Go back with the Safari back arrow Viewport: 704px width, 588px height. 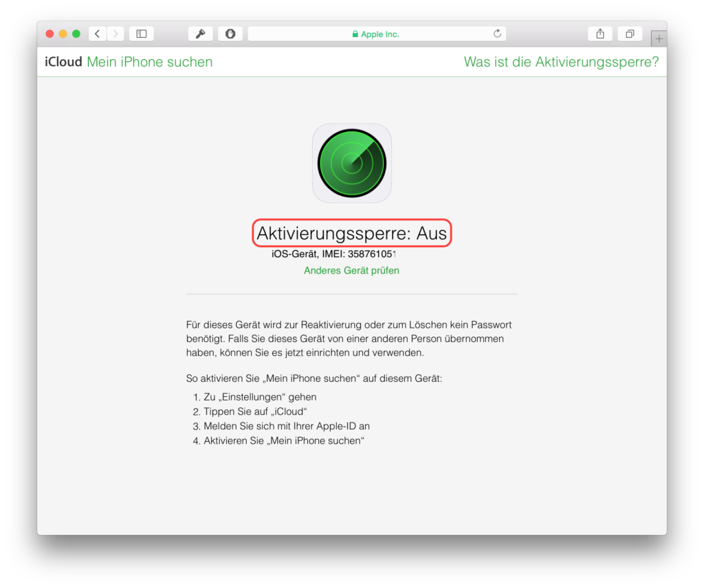(98, 34)
